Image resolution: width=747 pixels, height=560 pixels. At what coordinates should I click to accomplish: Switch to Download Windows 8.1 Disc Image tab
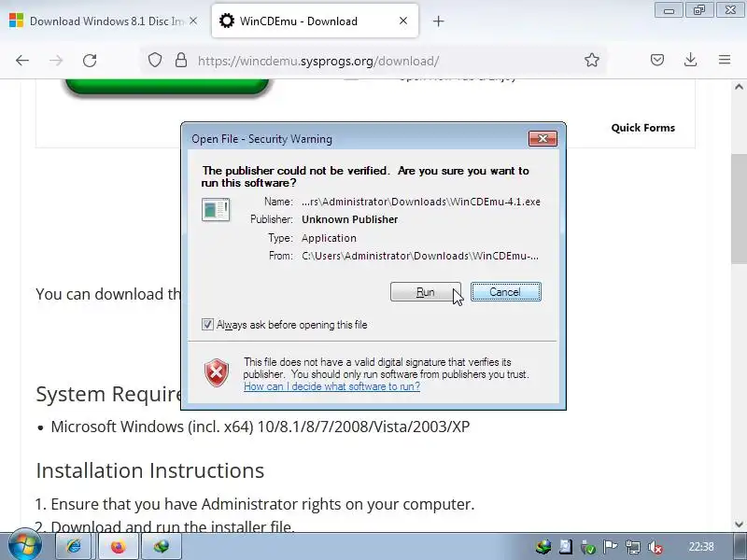[x=104, y=21]
